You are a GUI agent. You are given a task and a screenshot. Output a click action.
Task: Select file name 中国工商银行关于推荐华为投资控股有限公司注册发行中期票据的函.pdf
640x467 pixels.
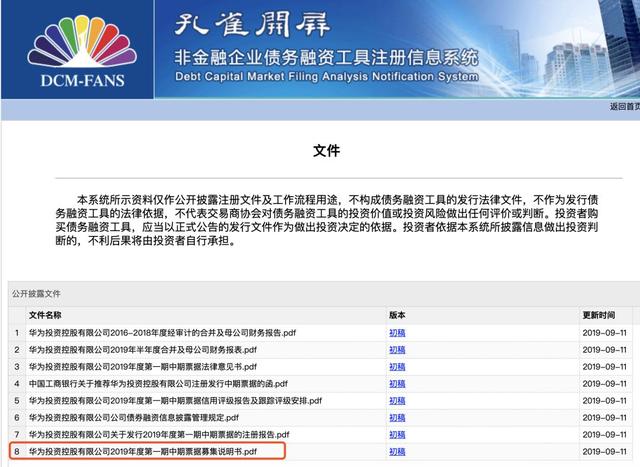coord(158,384)
